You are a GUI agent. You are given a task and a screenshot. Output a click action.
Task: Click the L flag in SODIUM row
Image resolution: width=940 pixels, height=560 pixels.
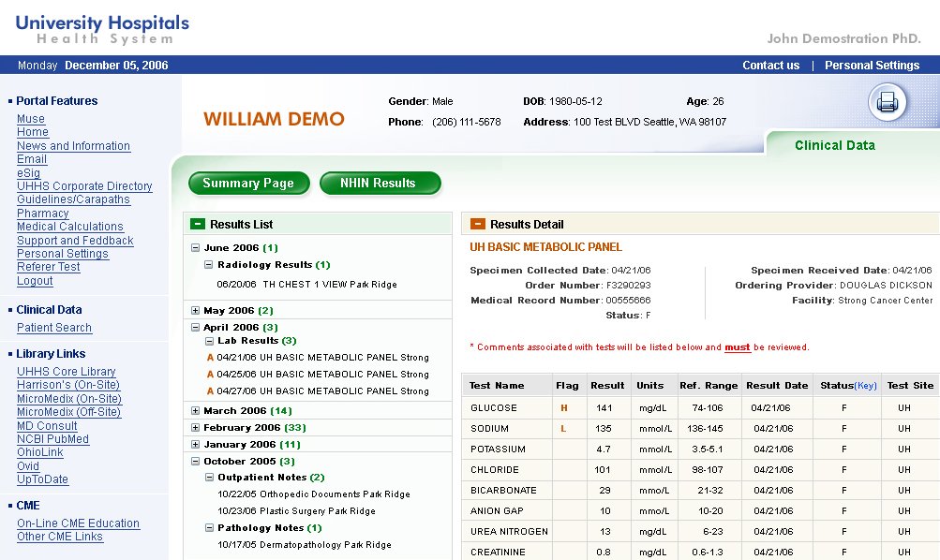tap(563, 428)
